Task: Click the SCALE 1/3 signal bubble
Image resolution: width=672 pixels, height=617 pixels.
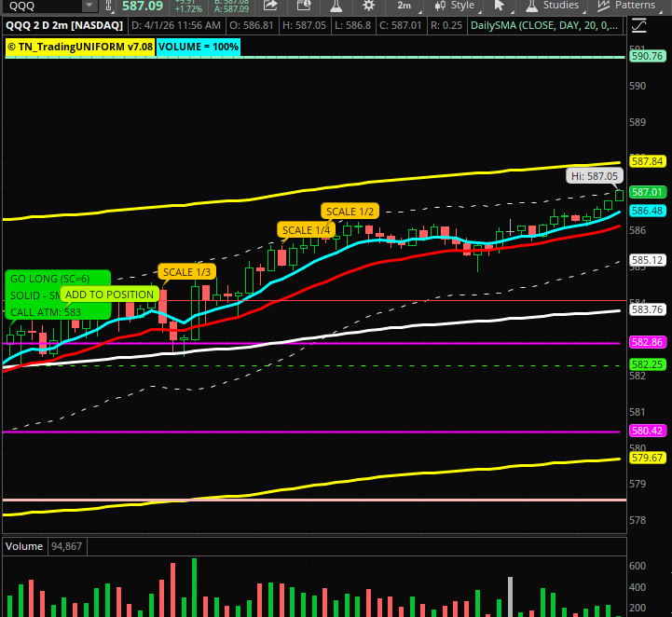Action: coord(186,272)
